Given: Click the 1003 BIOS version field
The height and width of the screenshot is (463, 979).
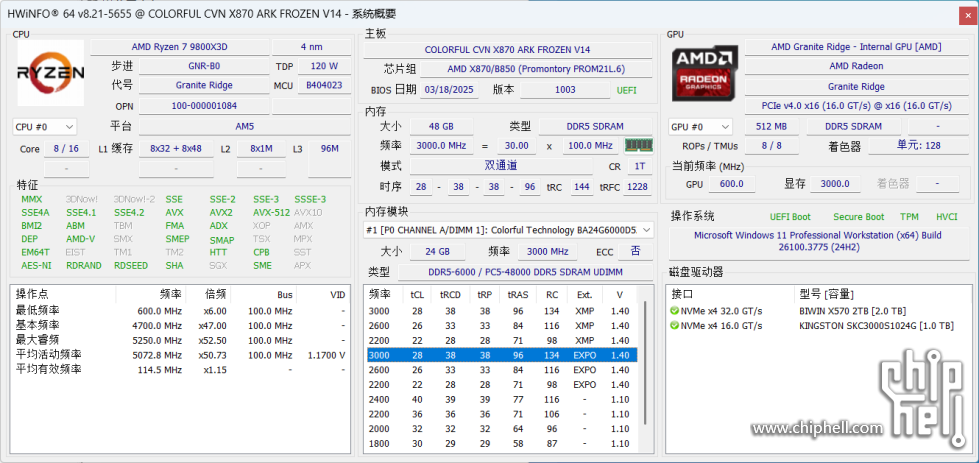Looking at the screenshot, I should coord(565,90).
